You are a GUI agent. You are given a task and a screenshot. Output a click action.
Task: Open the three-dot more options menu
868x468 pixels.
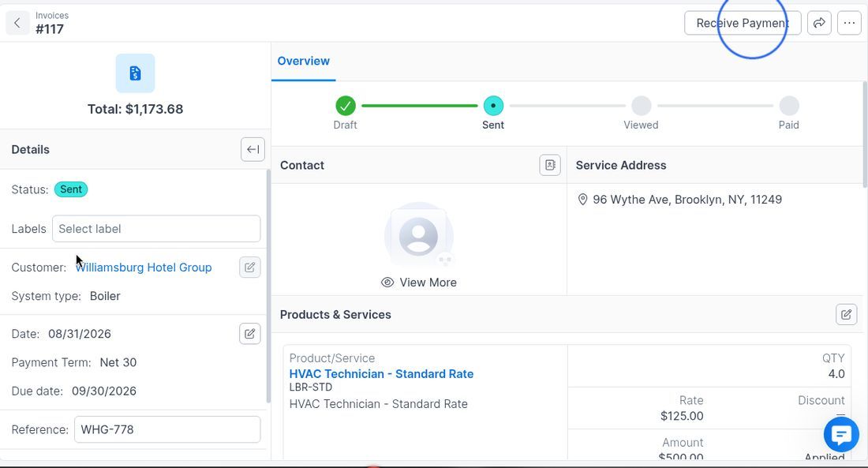click(x=848, y=23)
